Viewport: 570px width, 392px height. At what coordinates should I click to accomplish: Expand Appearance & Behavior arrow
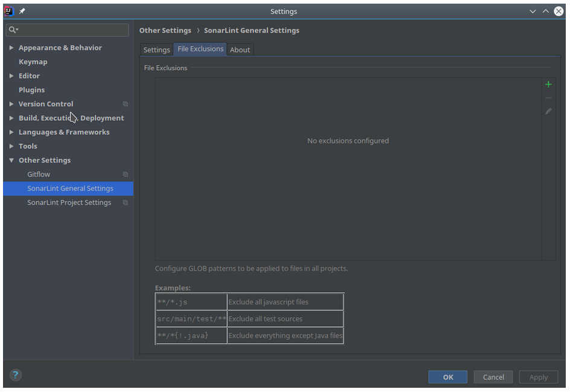coord(11,48)
